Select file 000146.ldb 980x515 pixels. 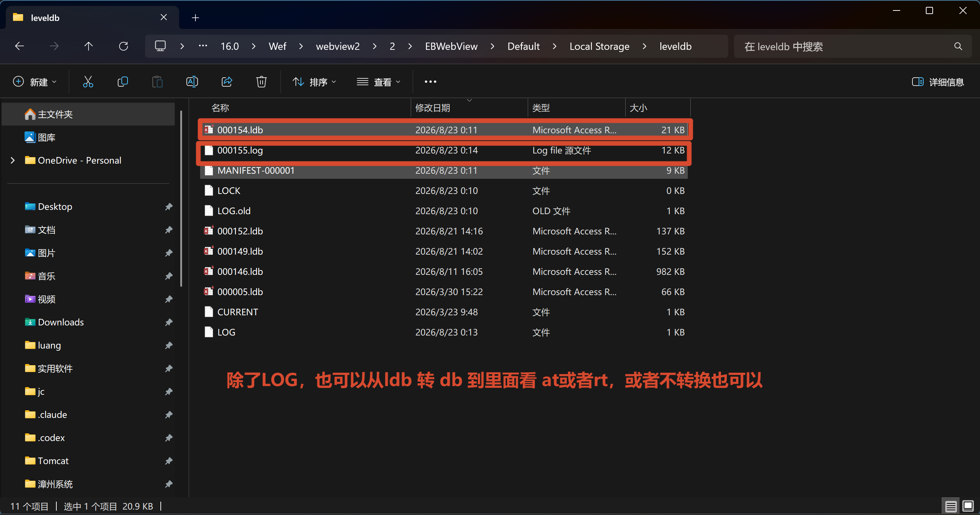(x=444, y=272)
